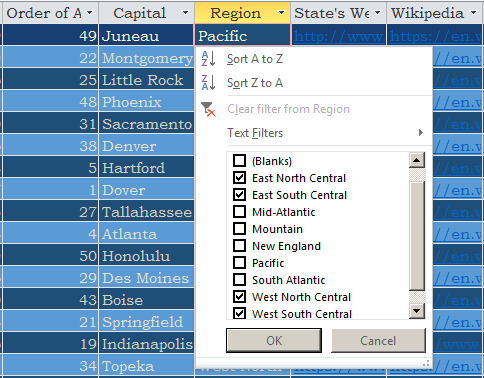Choose Sort Z to A menu entry
This screenshot has height=378, width=484.
click(x=255, y=83)
